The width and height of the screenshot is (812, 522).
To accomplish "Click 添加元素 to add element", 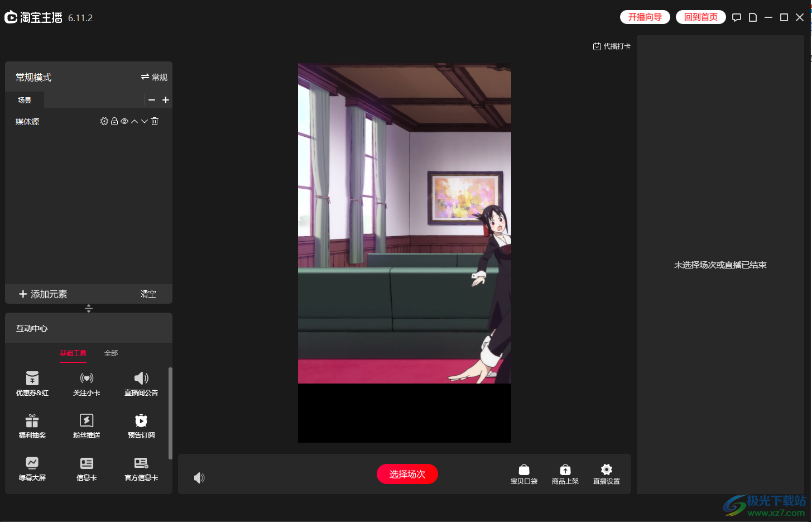I will 43,294.
